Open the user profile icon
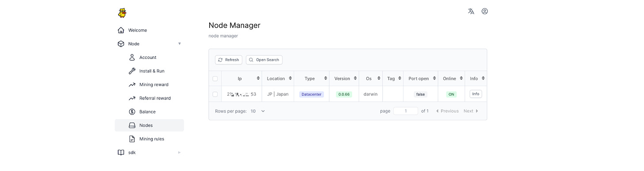This screenshot has height=171, width=644. [485, 12]
